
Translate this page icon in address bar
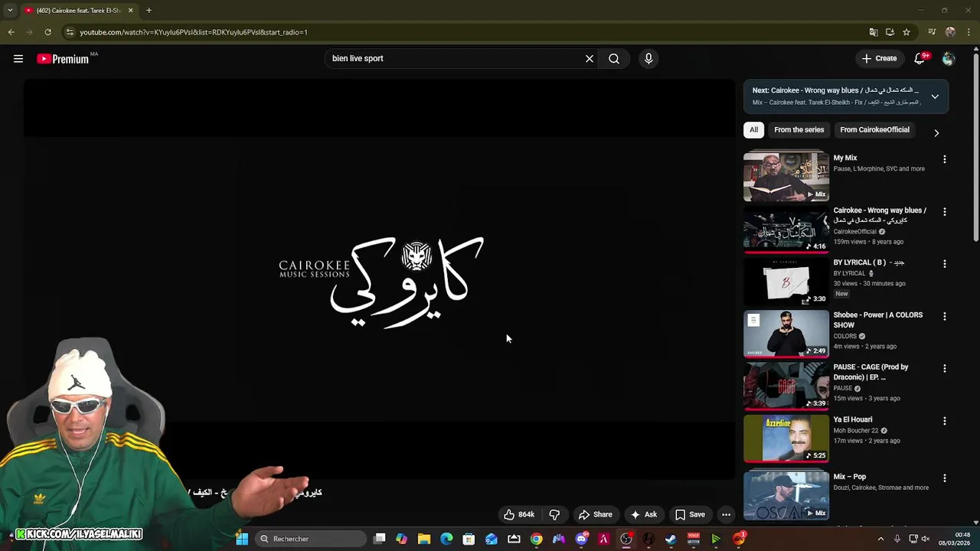point(874,32)
